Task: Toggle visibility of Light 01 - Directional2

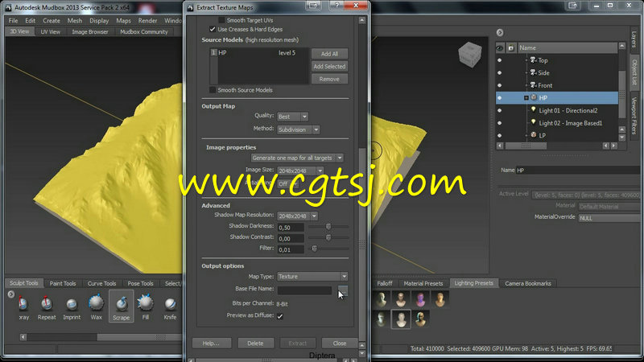Action: (499, 110)
